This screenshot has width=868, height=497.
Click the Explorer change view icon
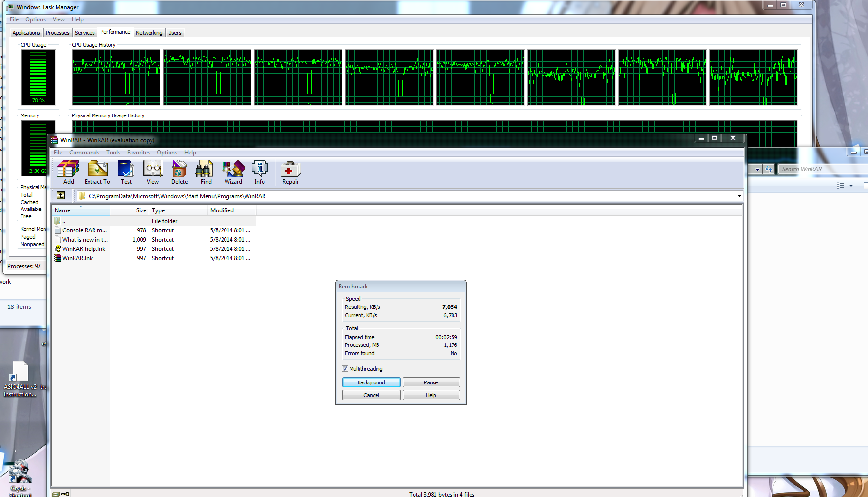[x=840, y=186]
